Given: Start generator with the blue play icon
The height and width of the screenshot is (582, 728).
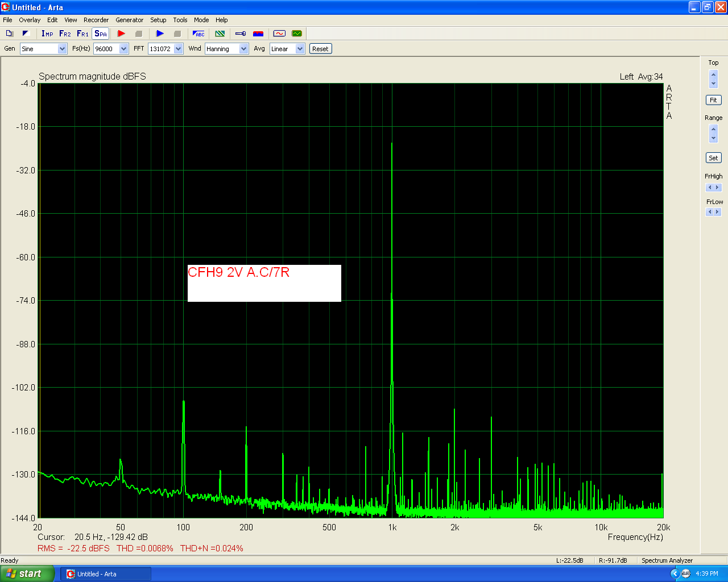Looking at the screenshot, I should pyautogui.click(x=160, y=34).
